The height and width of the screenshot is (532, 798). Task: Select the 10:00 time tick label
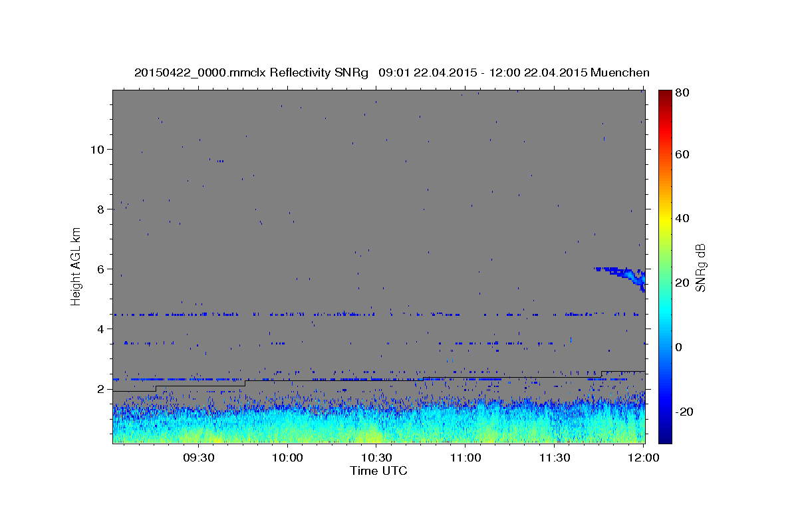click(287, 458)
